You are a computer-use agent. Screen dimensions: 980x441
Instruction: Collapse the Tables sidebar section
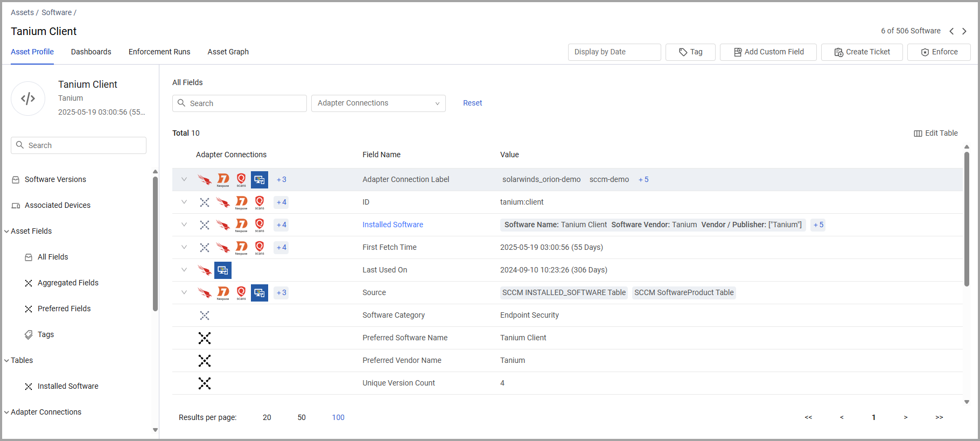click(x=6, y=361)
